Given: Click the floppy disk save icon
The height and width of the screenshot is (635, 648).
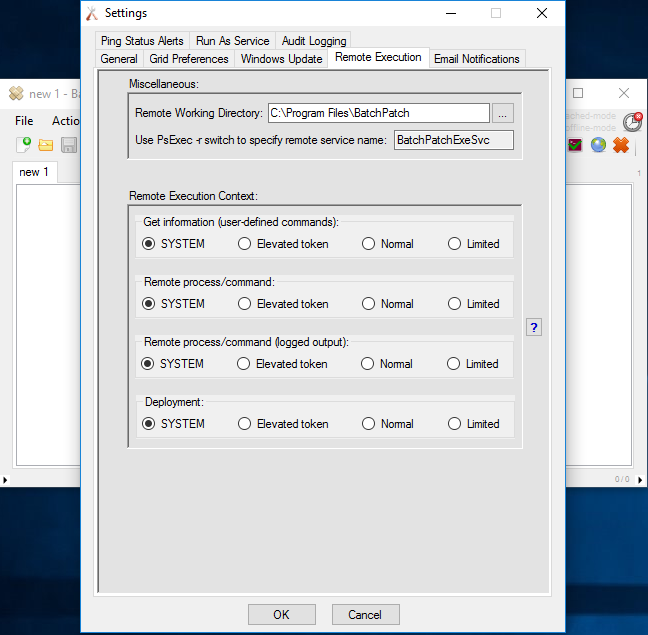Looking at the screenshot, I should click(x=69, y=145).
